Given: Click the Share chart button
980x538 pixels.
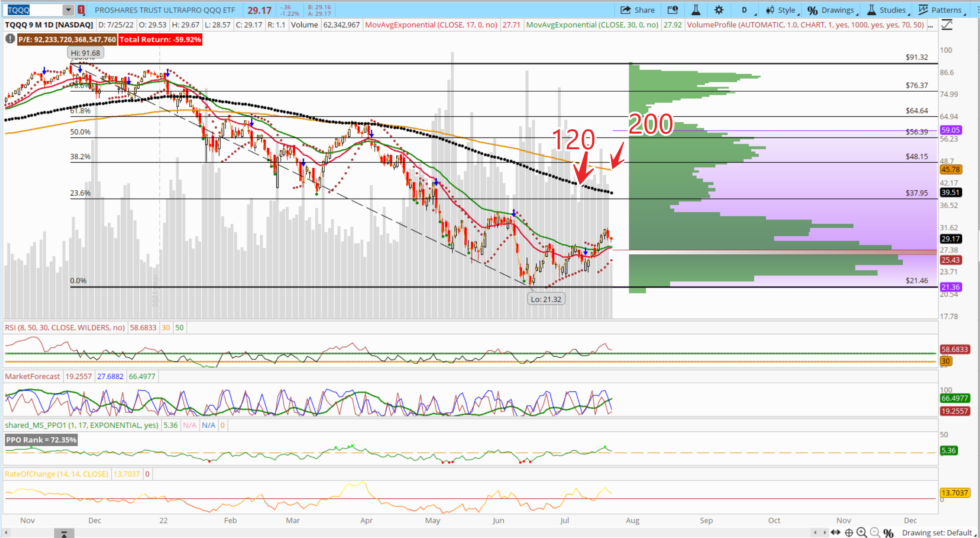Looking at the screenshot, I should click(638, 10).
